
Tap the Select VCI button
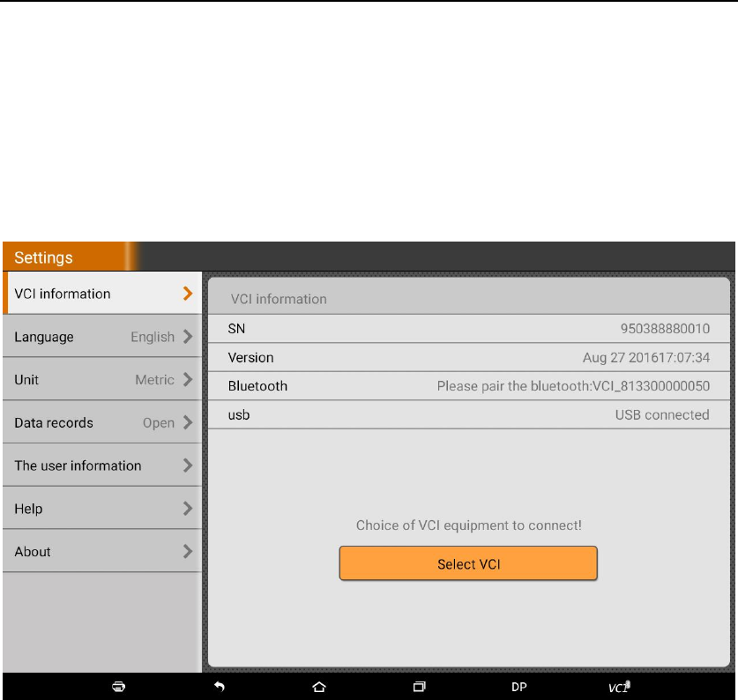468,563
